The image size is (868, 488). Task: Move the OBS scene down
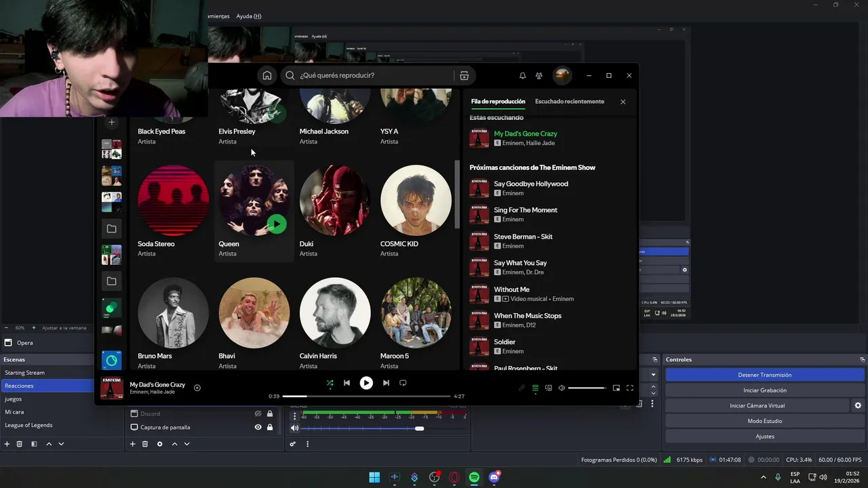(61, 444)
